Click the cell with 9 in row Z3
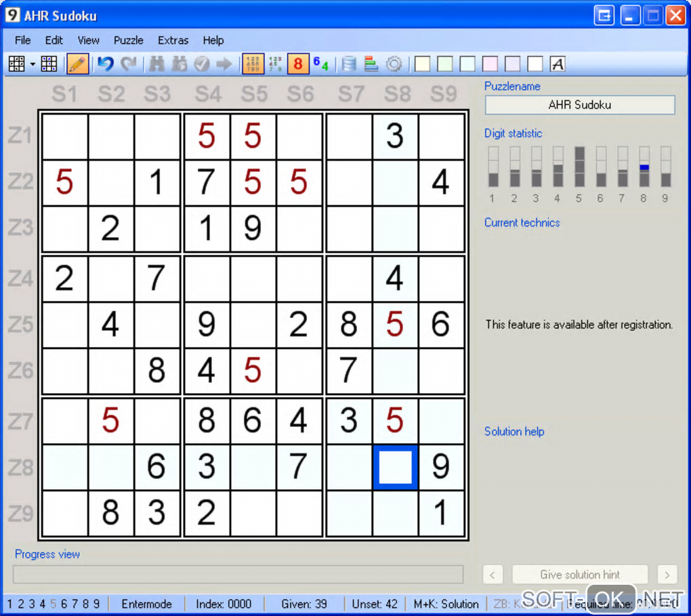Image resolution: width=691 pixels, height=616 pixels. click(253, 228)
